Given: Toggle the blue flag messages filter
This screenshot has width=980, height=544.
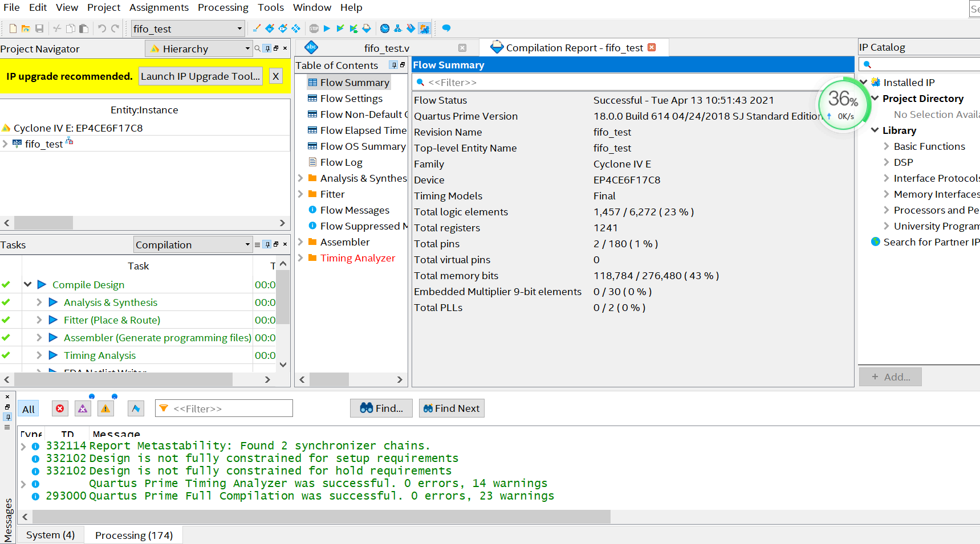Looking at the screenshot, I should pos(135,408).
